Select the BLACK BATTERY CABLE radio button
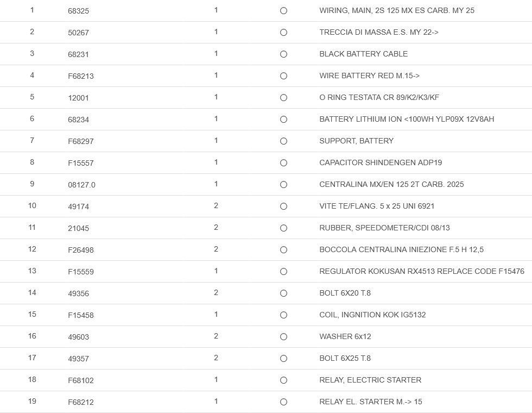Screen dimensions: 532x413 pos(283,54)
